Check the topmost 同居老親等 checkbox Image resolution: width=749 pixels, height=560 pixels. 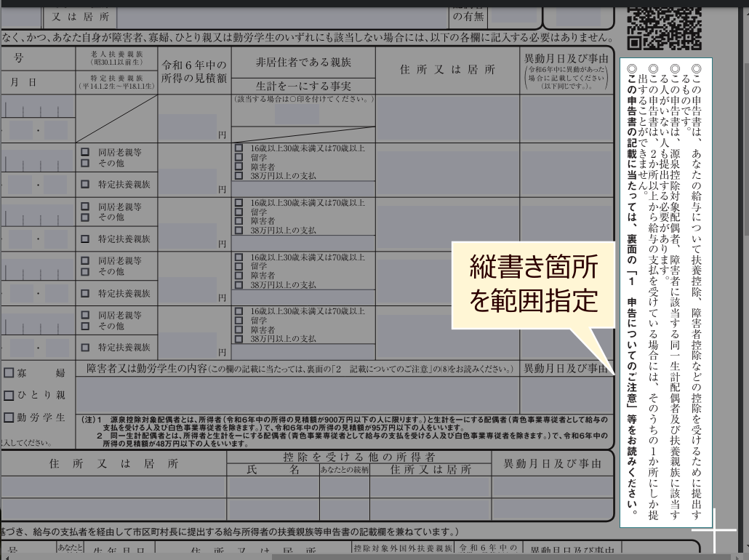click(85, 153)
